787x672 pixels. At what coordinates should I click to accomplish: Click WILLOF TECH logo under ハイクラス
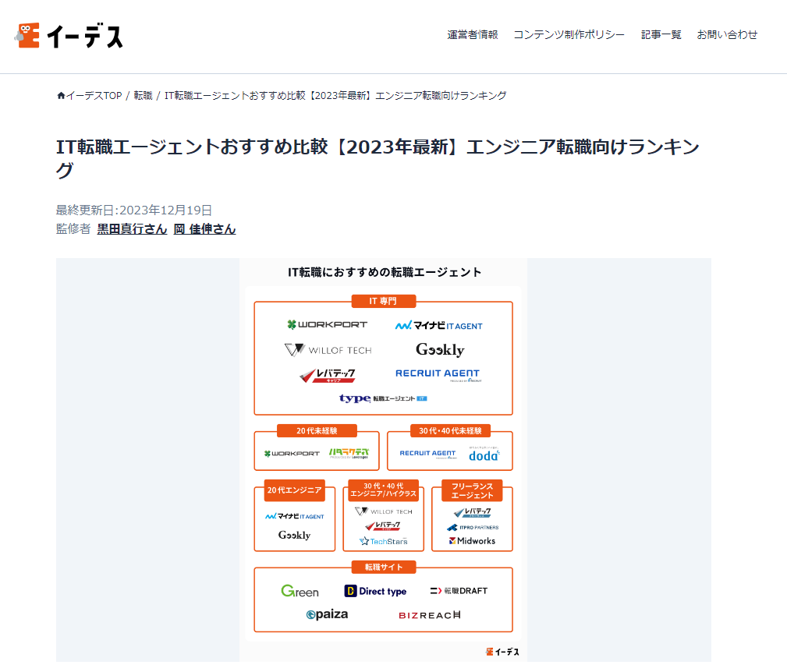point(384,511)
